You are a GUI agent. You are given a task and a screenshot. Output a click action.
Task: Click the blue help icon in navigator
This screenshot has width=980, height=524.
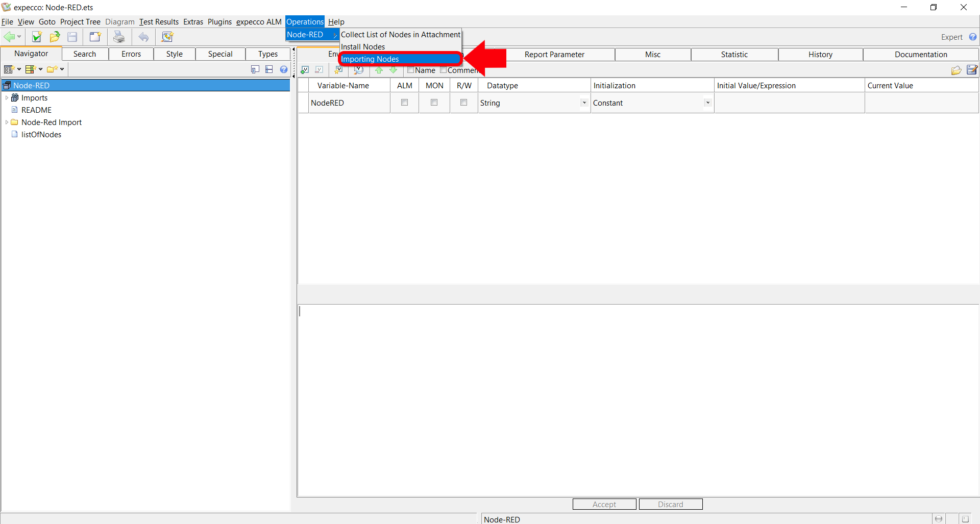coord(284,69)
